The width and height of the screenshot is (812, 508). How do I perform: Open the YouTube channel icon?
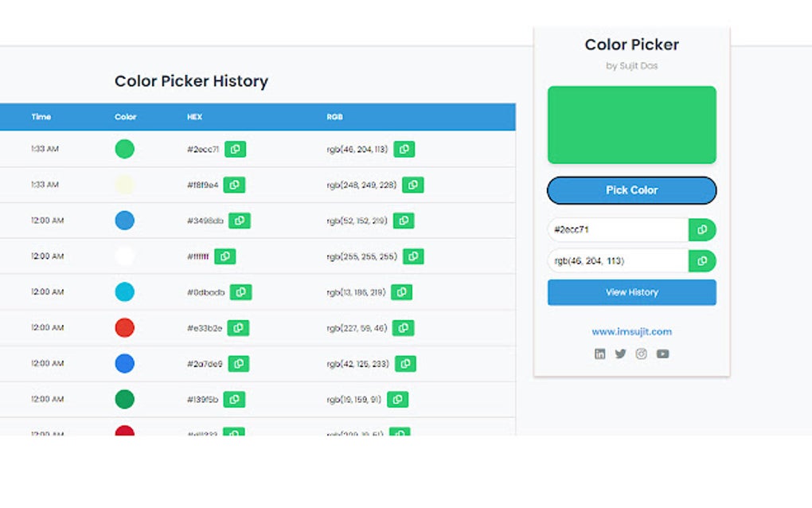(662, 354)
